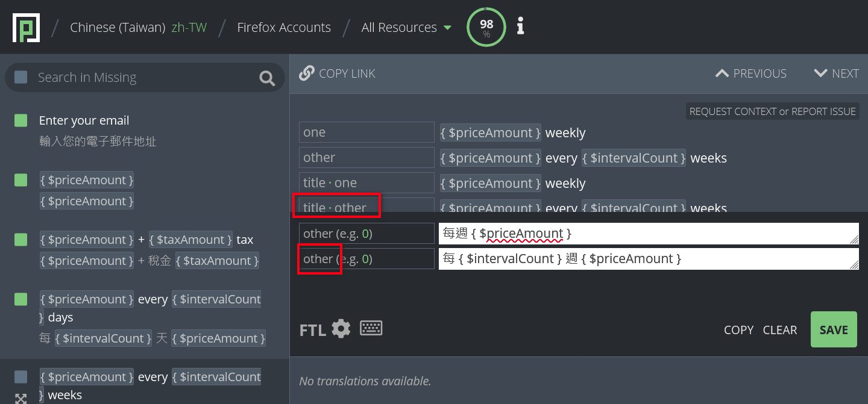The image size is (868, 404).
Task: Click the Pontoon logo in the top bar
Action: tap(26, 26)
